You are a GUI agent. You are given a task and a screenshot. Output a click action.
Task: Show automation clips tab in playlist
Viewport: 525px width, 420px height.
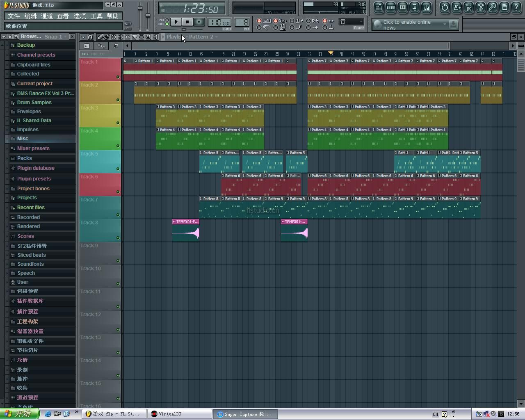pos(101,46)
